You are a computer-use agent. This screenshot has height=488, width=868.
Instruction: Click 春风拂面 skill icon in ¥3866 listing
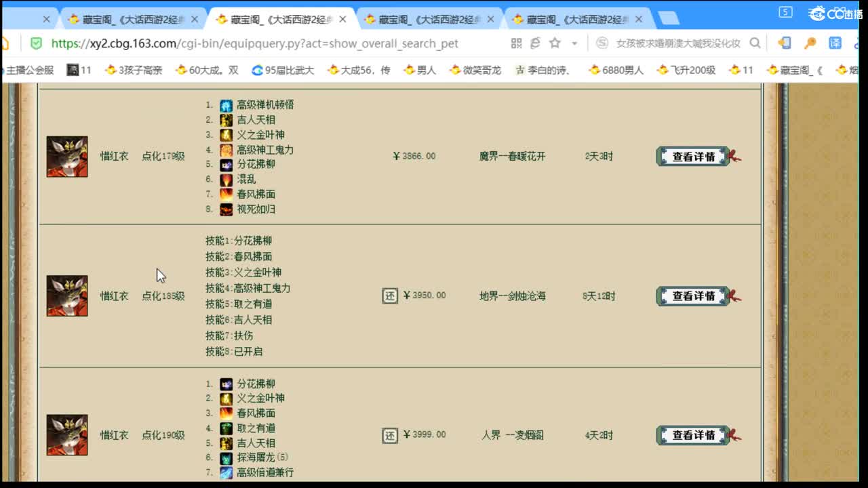pyautogui.click(x=226, y=195)
